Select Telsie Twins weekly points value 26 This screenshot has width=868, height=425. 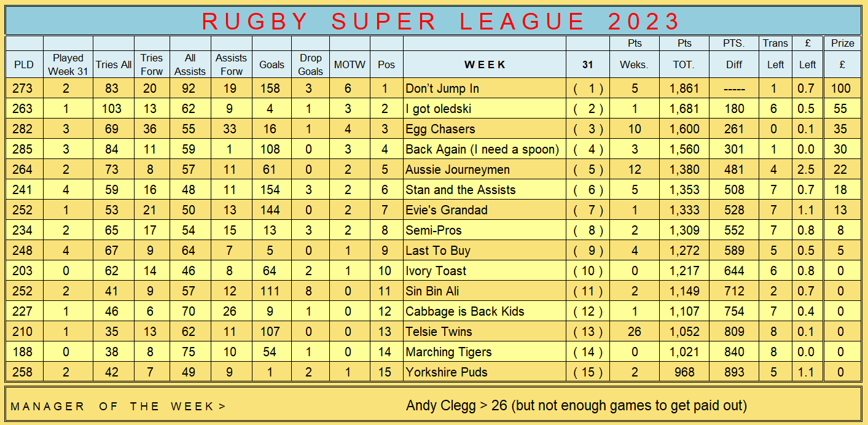pos(635,332)
